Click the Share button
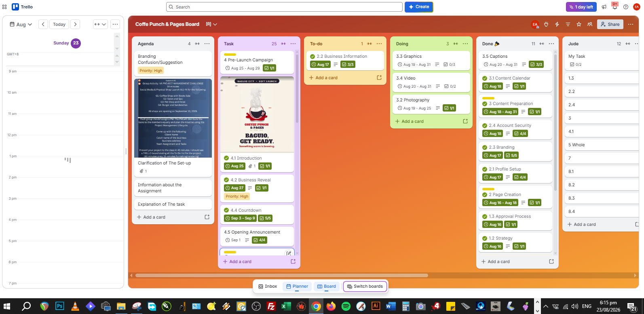 pos(610,24)
